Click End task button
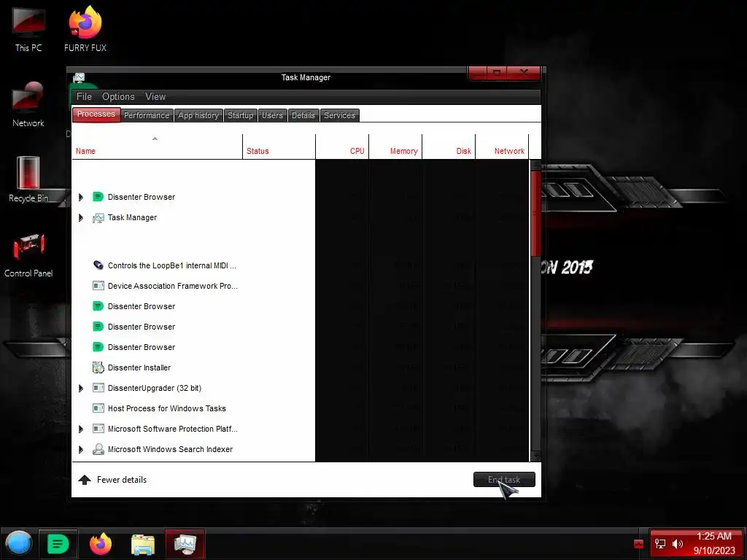 (x=504, y=480)
